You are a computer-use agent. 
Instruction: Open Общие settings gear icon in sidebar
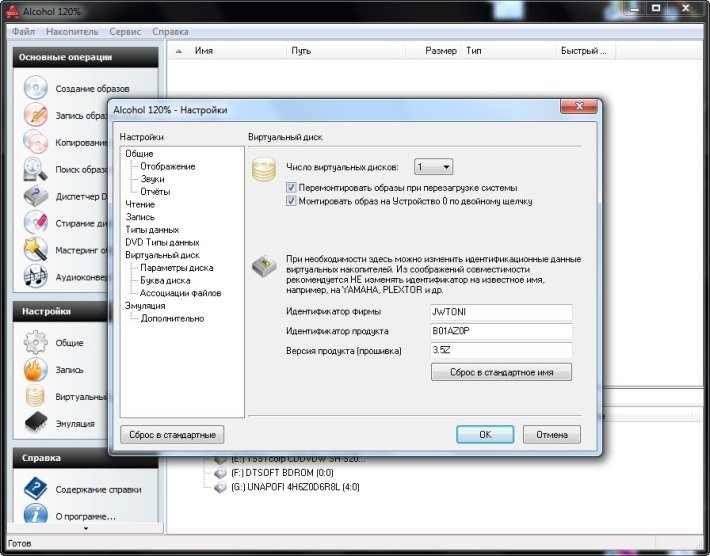pyautogui.click(x=36, y=343)
